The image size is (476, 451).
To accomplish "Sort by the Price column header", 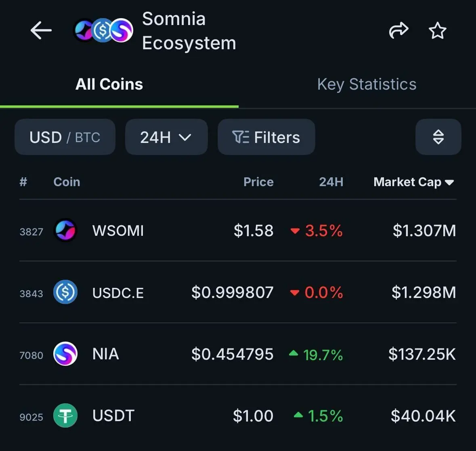I will (x=258, y=182).
